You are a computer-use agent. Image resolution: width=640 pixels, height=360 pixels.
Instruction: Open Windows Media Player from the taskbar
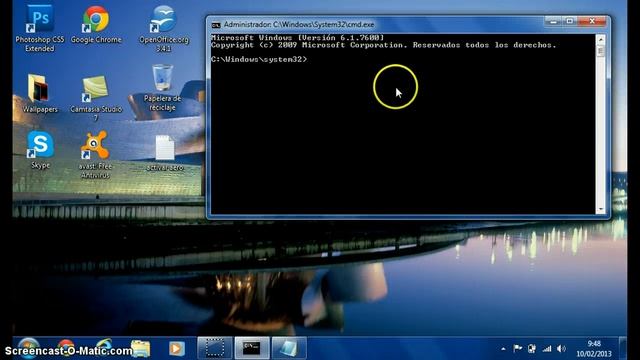pos(176,349)
